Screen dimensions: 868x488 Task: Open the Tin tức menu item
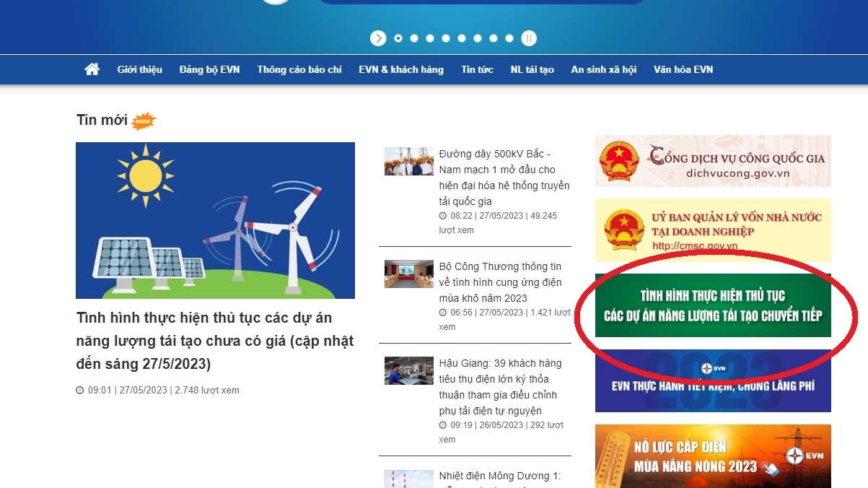(x=477, y=69)
